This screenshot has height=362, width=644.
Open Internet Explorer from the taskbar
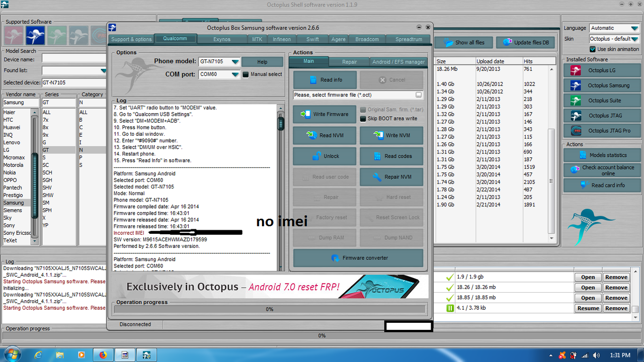tap(38, 355)
